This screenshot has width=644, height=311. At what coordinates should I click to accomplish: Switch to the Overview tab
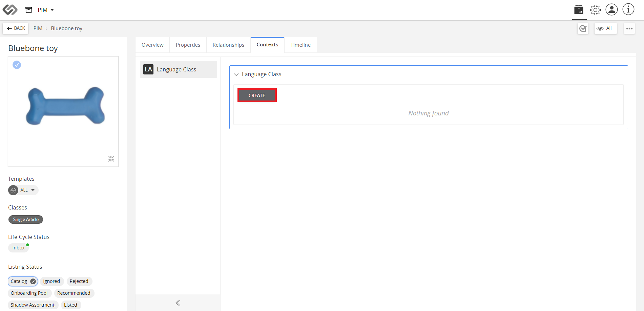(x=152, y=45)
